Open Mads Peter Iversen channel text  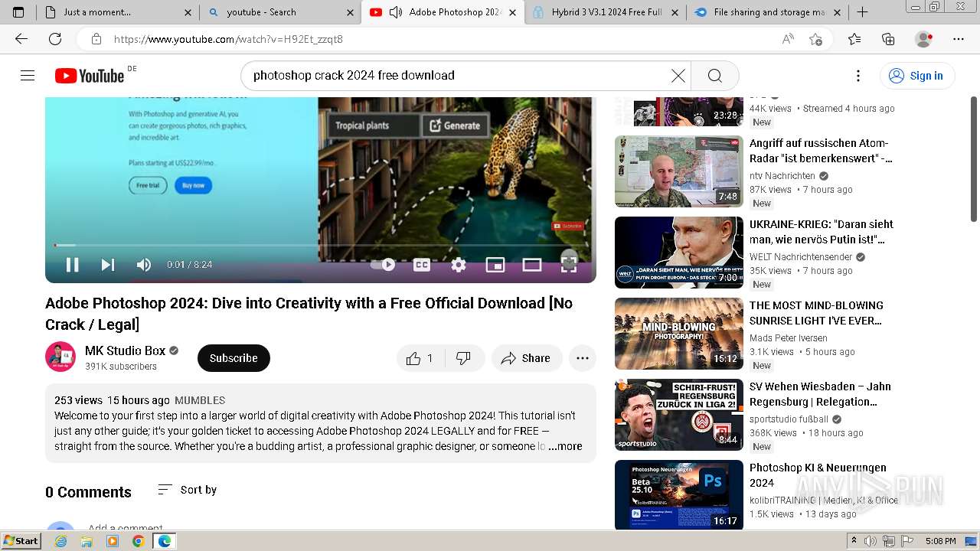(x=788, y=337)
